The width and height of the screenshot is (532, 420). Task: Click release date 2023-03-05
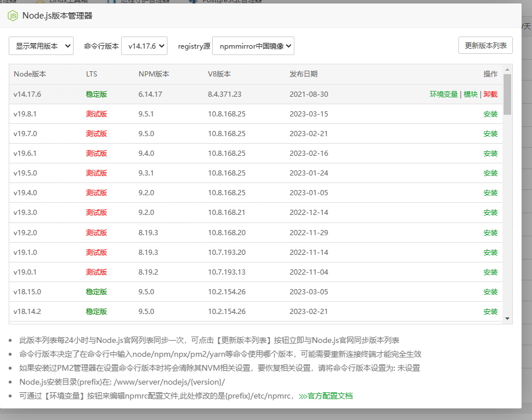pyautogui.click(x=309, y=292)
